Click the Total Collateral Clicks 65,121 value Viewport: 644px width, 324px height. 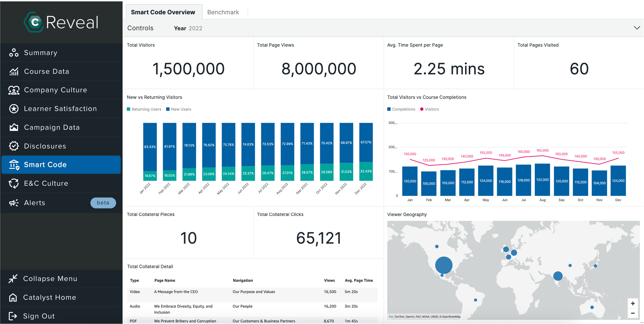(319, 238)
